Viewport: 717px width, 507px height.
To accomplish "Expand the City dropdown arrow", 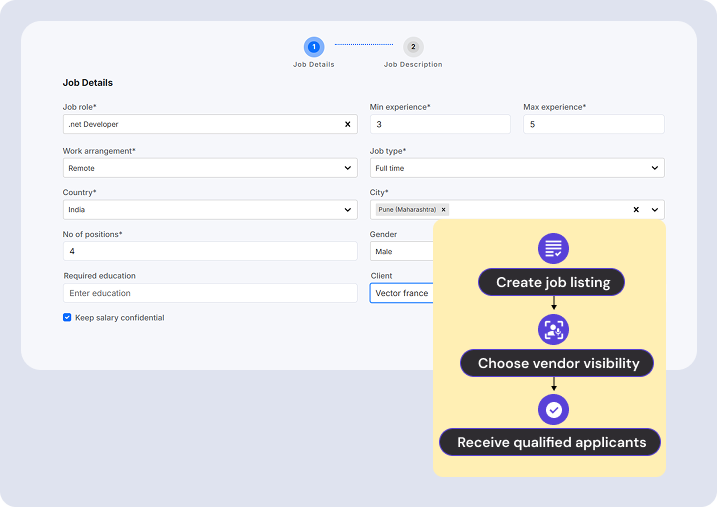I will coord(655,210).
